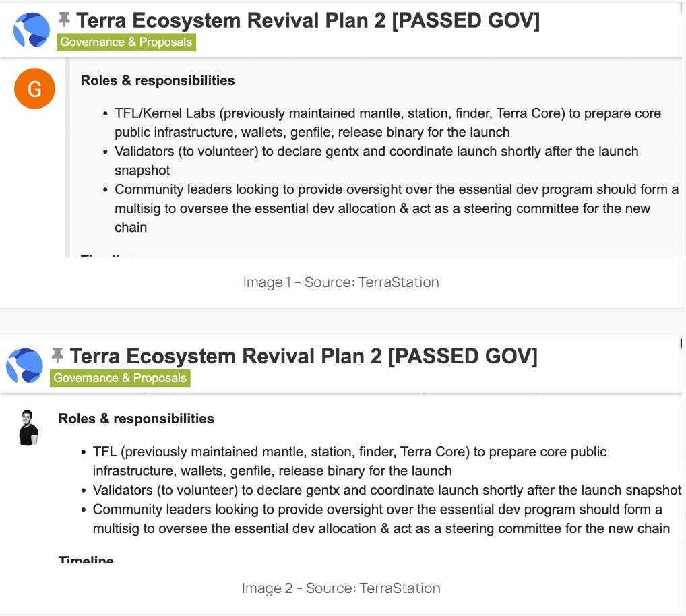Open the black-shirt user profile photo
Screen dimensions: 686x616
(x=28, y=427)
